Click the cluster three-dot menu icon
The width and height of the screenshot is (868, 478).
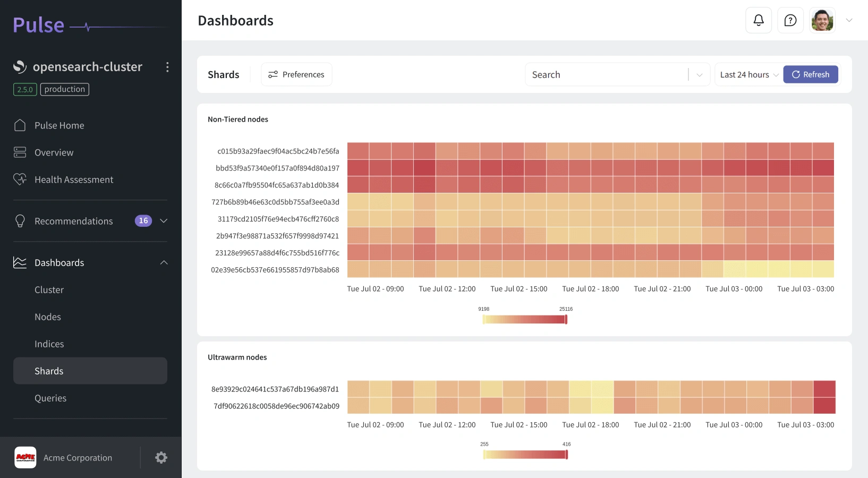pos(167,67)
